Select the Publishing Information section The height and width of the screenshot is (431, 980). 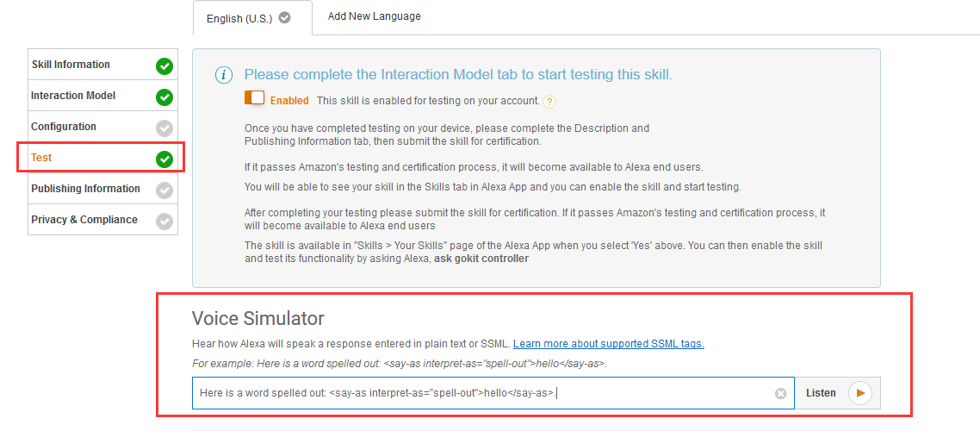pyautogui.click(x=85, y=189)
